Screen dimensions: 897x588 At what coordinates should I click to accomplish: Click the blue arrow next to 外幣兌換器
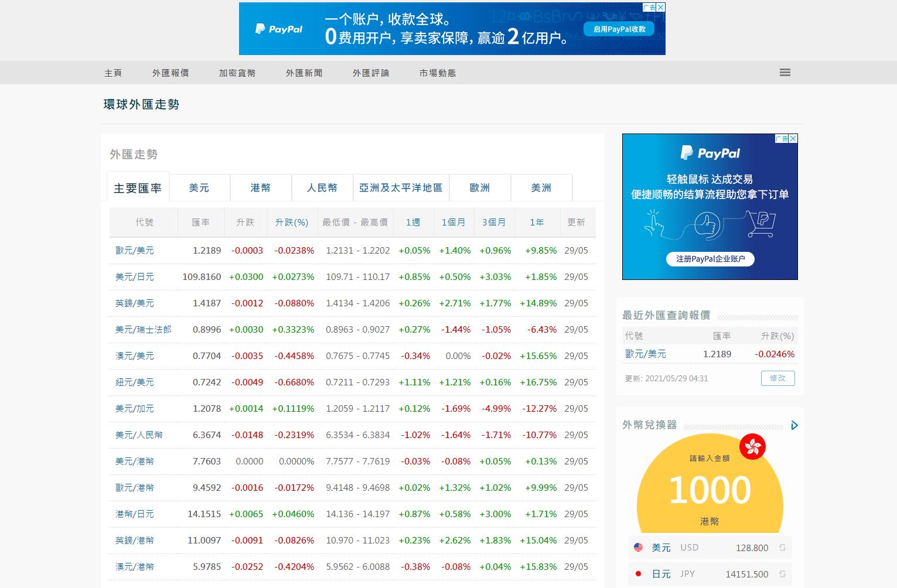click(x=794, y=425)
